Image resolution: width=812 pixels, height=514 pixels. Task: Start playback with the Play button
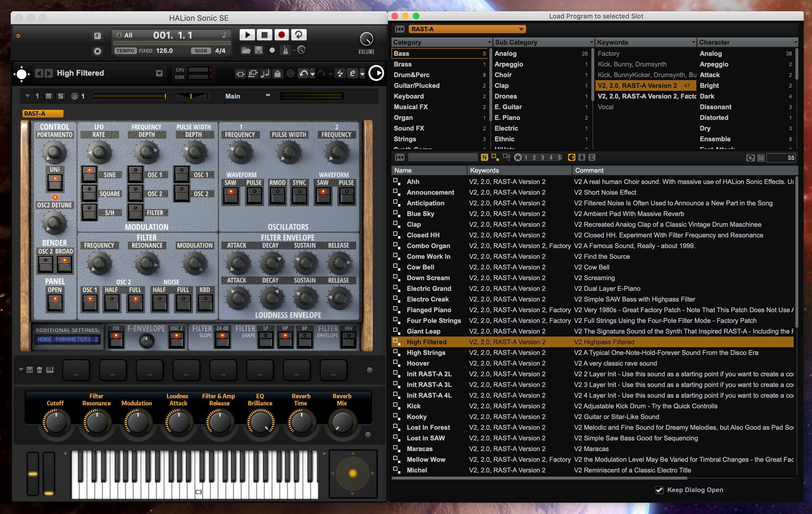247,35
